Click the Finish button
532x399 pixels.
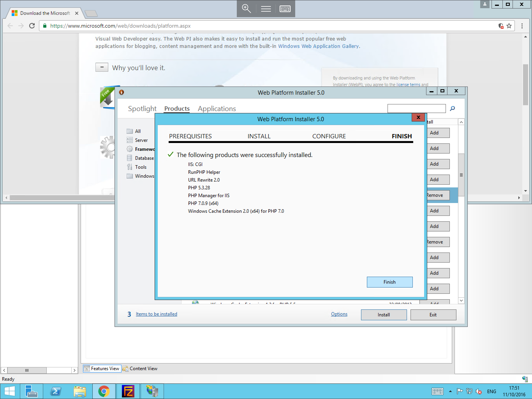coord(389,282)
